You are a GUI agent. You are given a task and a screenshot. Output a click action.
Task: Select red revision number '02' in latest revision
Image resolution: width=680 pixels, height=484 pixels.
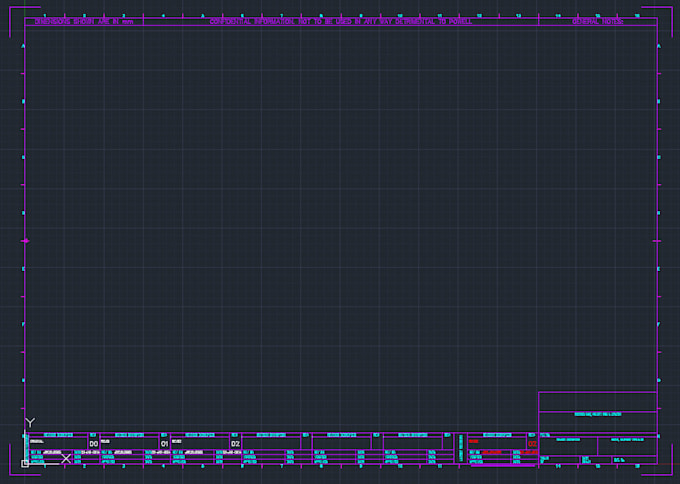coord(532,444)
